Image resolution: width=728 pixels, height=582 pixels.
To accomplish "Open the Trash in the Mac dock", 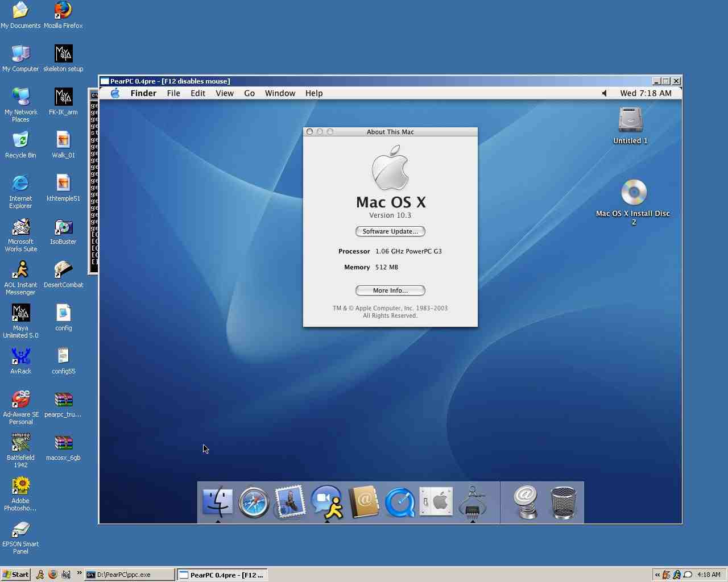I will pyautogui.click(x=564, y=502).
